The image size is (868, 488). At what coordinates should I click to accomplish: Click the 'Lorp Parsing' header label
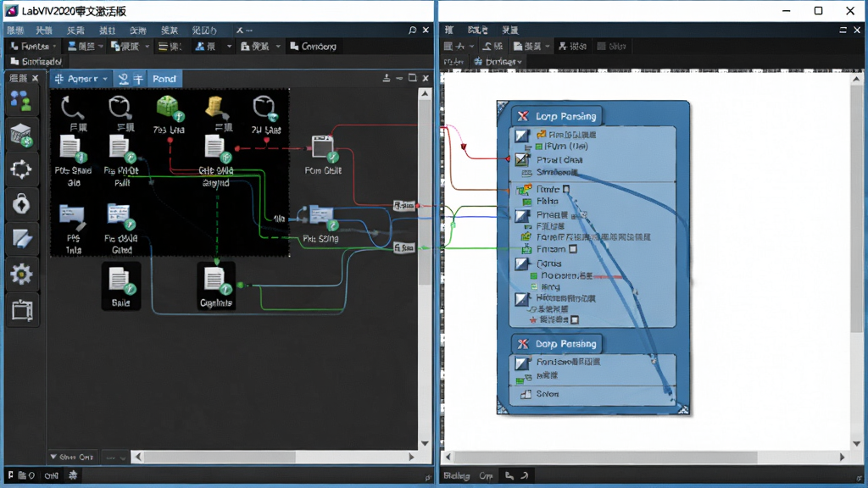(x=565, y=116)
